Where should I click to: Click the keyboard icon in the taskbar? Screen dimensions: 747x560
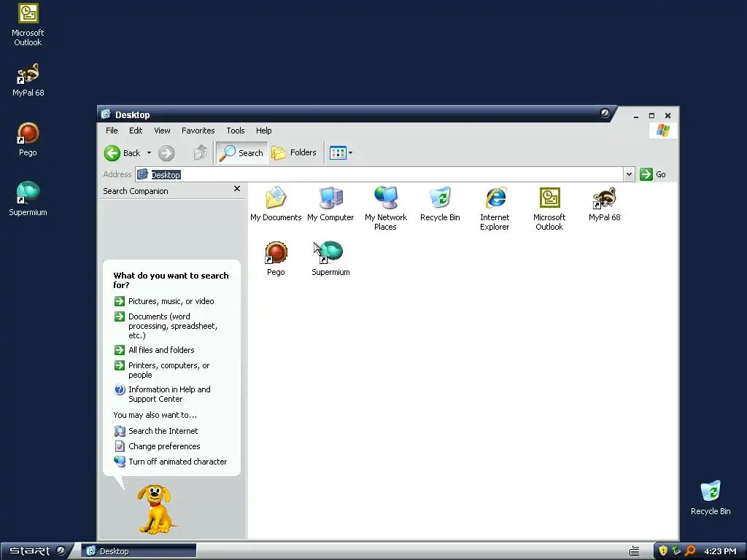coord(634,551)
